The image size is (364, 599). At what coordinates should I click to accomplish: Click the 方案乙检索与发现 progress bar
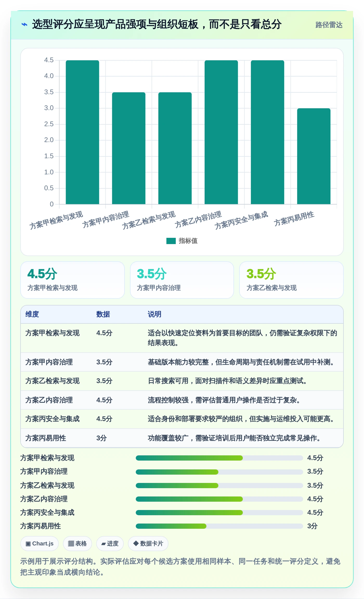click(x=219, y=486)
